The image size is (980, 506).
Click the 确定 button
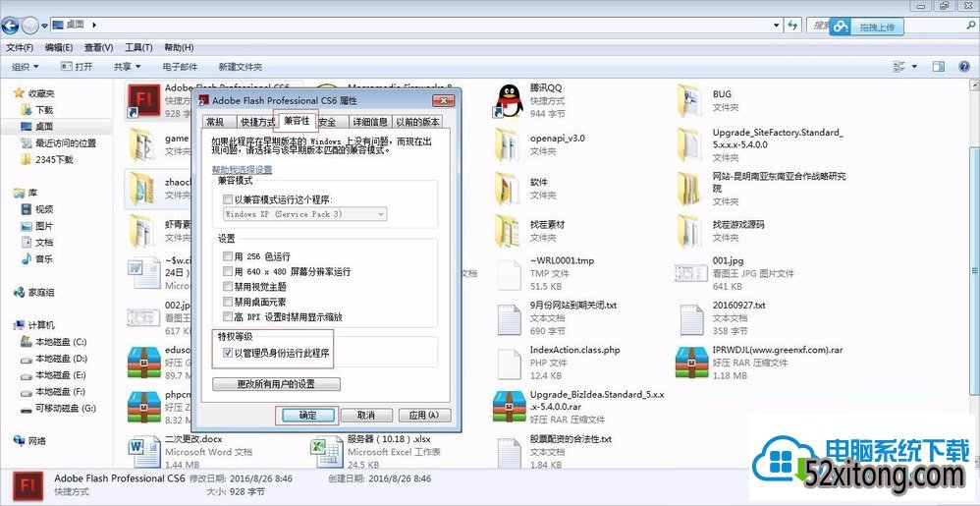[x=307, y=416]
